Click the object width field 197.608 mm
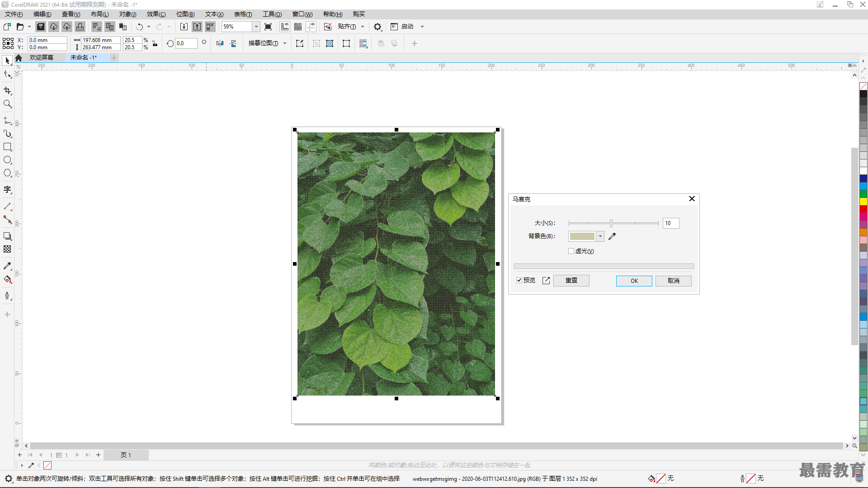868x488 pixels. click(x=101, y=40)
